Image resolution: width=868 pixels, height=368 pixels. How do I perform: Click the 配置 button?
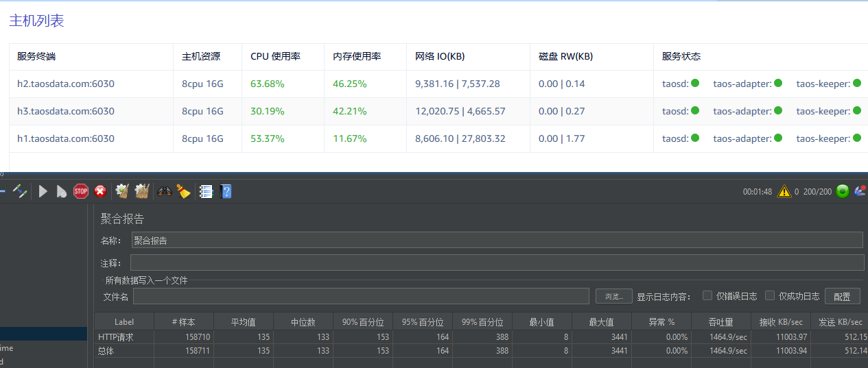pos(842,297)
